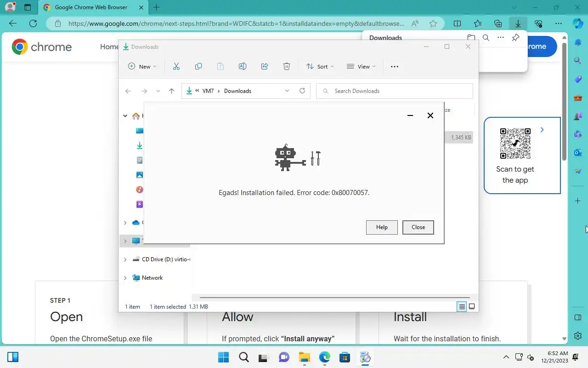Screen dimensions: 588x368
Task: Expand QR code Scan to get app arrow
Action: coord(542,130)
